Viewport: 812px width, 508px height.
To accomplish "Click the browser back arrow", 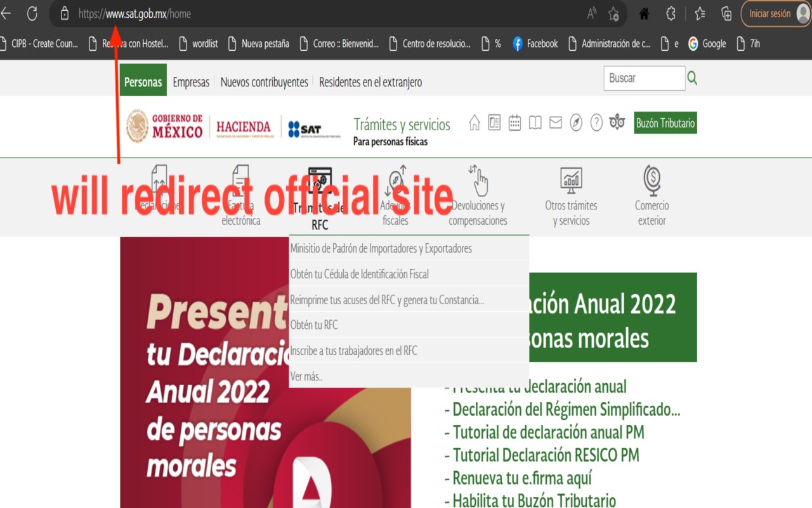I will (6, 13).
